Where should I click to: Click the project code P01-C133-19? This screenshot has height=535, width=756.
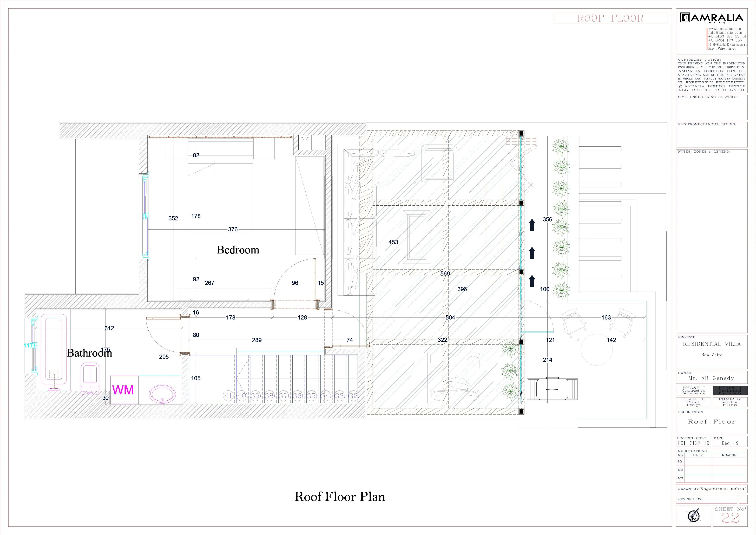[693, 443]
